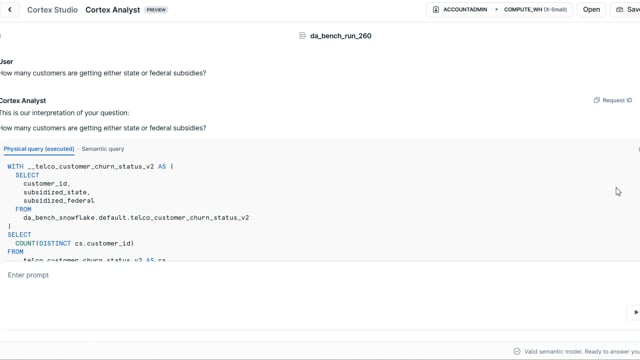Click the Cortex Analyst page title
640x360 pixels.
pos(113,10)
